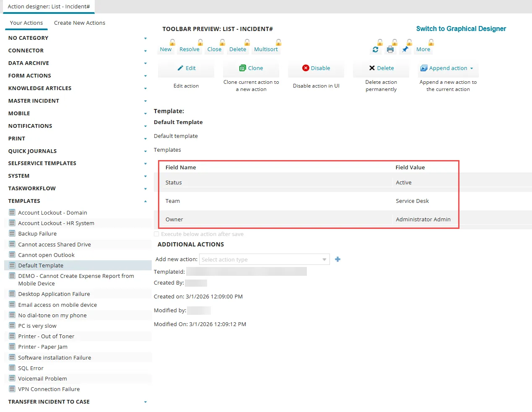Expand the DATA ARCHIVE category
Viewport: 532px width, 412px height.
point(145,63)
